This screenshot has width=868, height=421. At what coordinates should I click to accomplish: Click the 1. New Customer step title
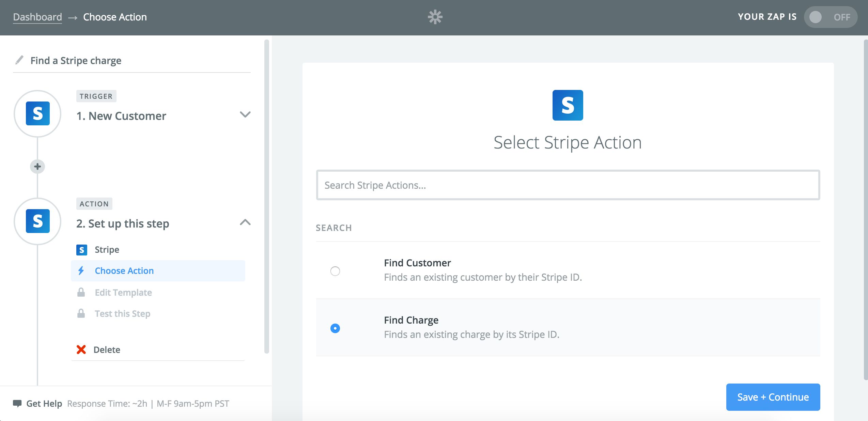(x=121, y=116)
